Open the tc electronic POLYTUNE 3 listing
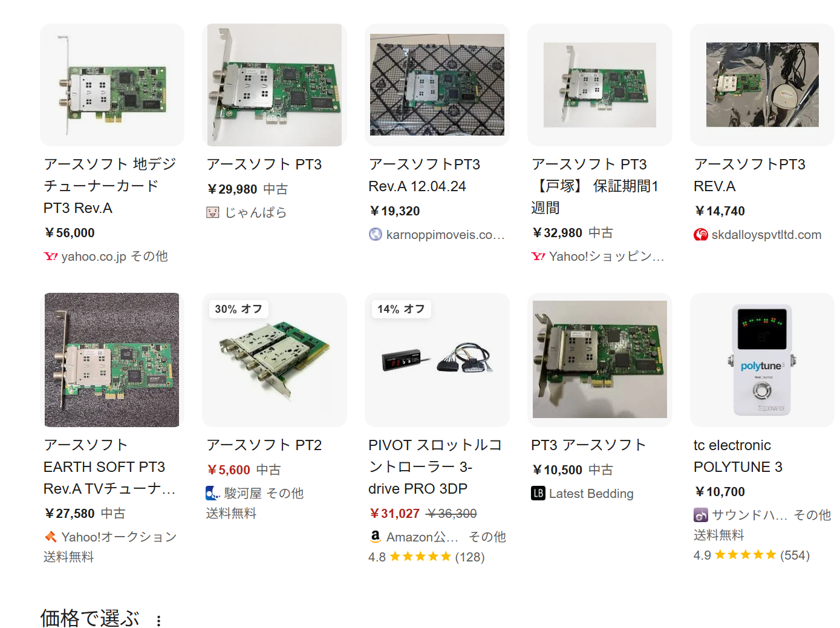 [x=737, y=456]
